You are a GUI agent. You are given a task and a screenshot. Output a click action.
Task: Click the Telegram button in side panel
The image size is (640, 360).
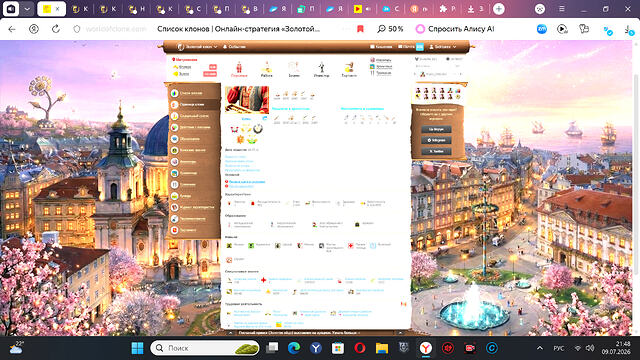pos(436,140)
